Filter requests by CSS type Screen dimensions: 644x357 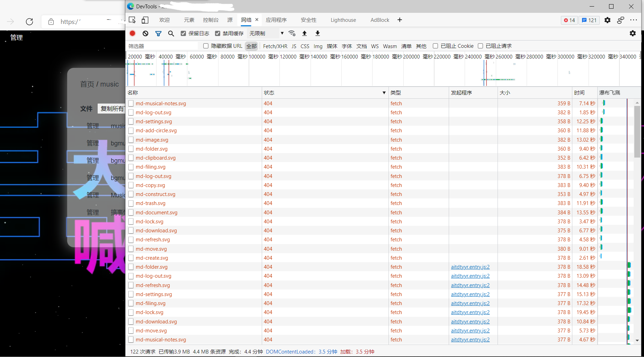click(x=305, y=46)
